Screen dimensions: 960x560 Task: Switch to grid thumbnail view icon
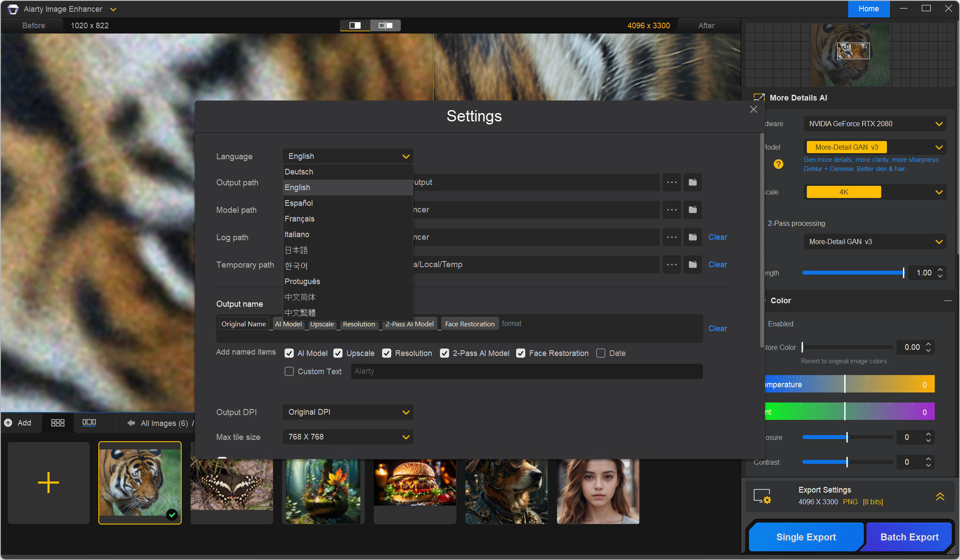pyautogui.click(x=57, y=423)
